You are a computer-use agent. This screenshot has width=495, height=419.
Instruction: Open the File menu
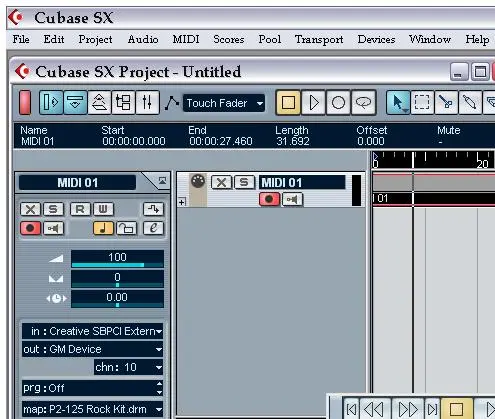[21, 39]
